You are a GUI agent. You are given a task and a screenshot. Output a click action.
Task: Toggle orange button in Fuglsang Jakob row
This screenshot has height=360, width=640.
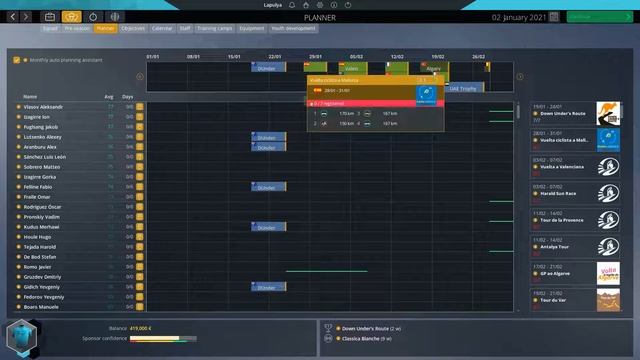140,127
